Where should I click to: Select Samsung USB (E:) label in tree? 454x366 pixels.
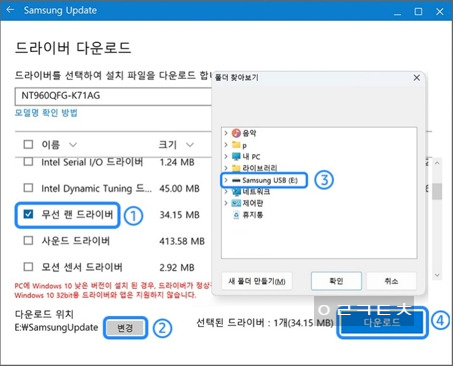[270, 180]
